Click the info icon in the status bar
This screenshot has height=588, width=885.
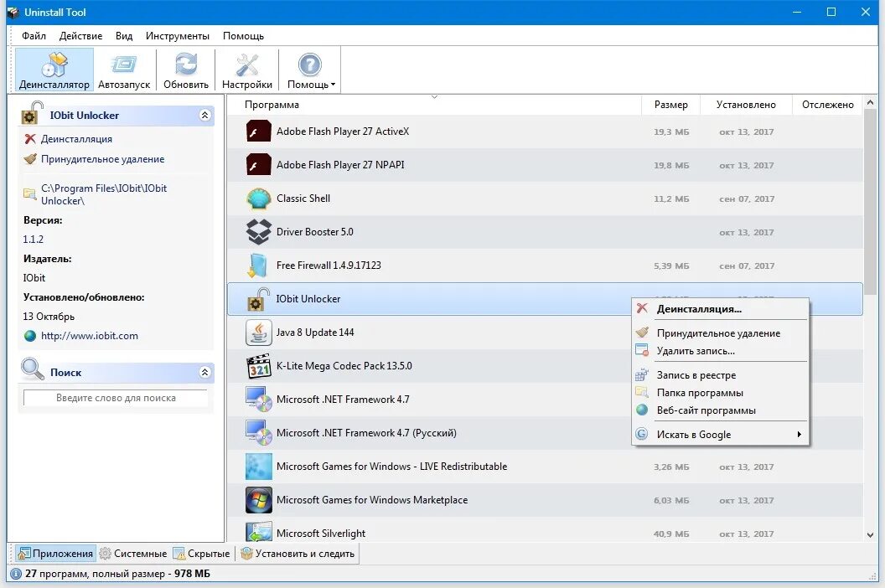tap(16, 573)
